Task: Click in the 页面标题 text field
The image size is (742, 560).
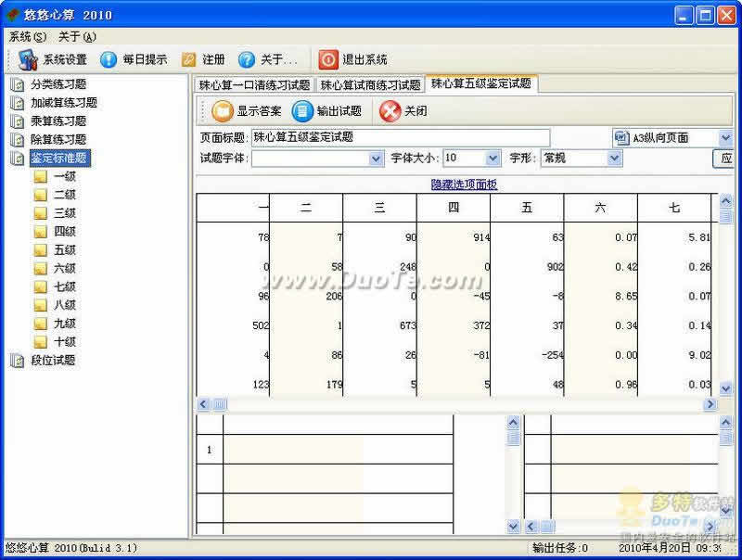Action: [401, 137]
